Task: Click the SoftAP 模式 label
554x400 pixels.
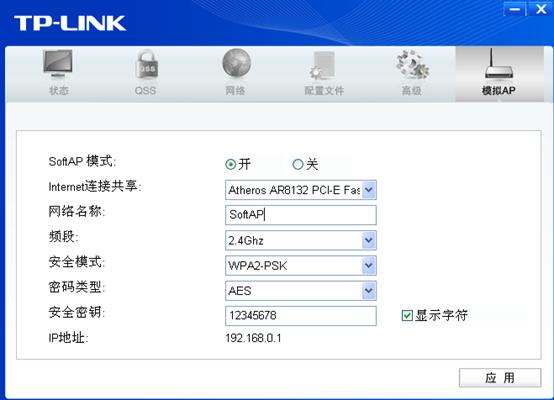Action: [82, 161]
